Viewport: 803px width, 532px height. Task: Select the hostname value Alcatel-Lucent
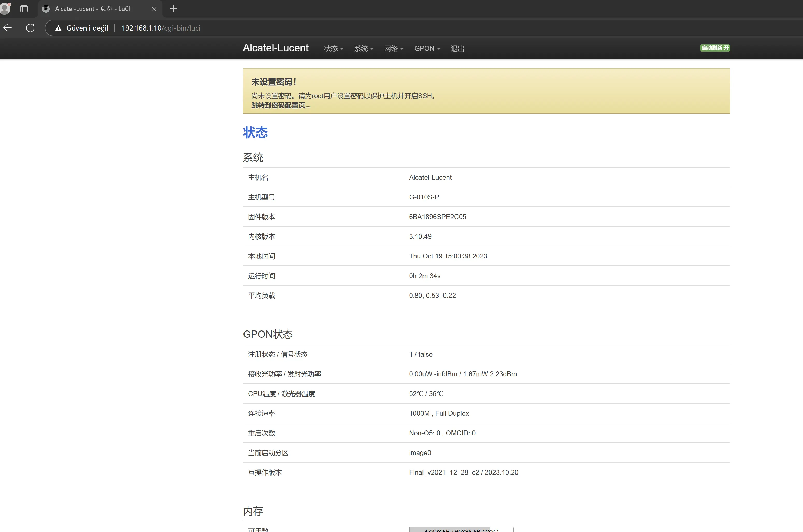[430, 177]
